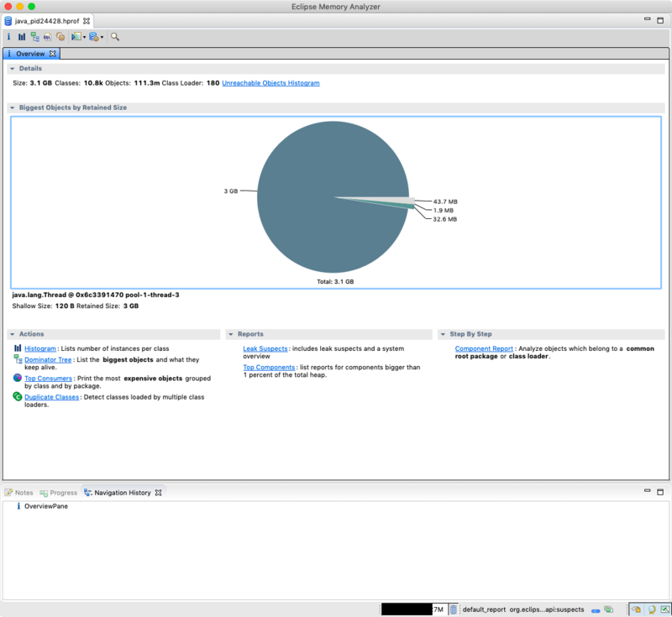Screen dimensions: 672x617
Task: Minimize the Navigation History panel
Action: click(x=647, y=491)
